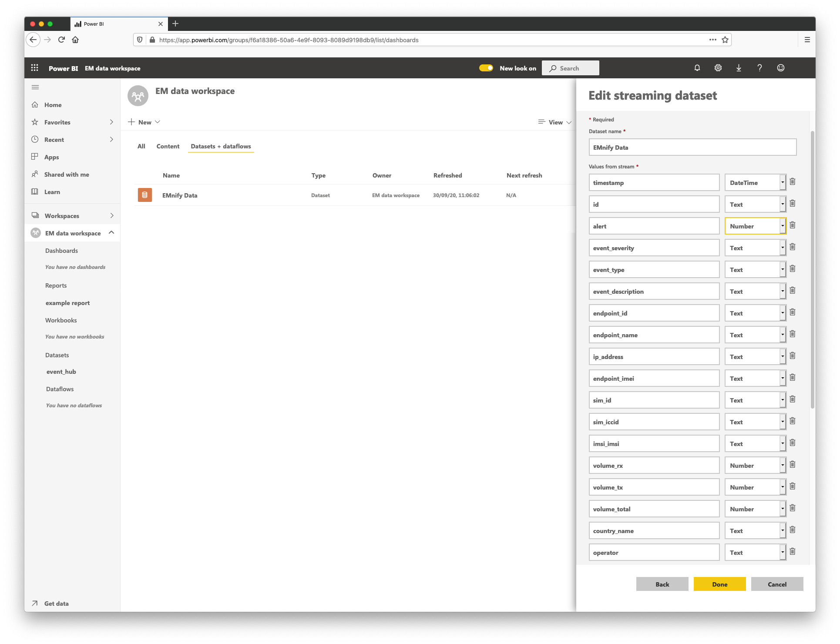Delete the operator field trash icon
840x644 pixels.
coord(793,552)
